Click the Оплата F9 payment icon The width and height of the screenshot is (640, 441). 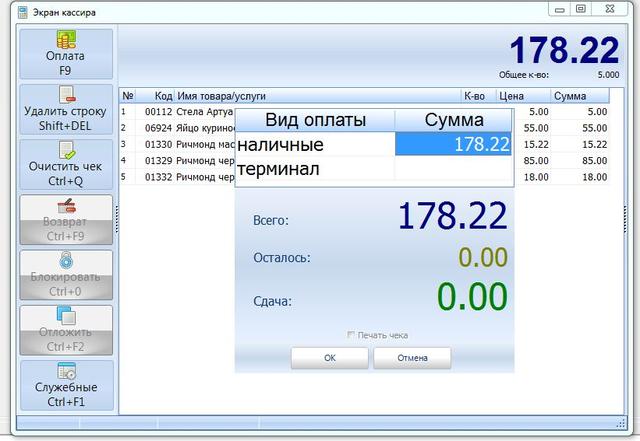(67, 40)
